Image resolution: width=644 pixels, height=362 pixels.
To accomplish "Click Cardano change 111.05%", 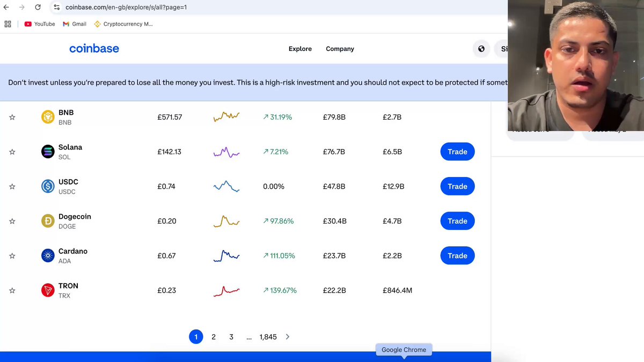I will pos(279,256).
